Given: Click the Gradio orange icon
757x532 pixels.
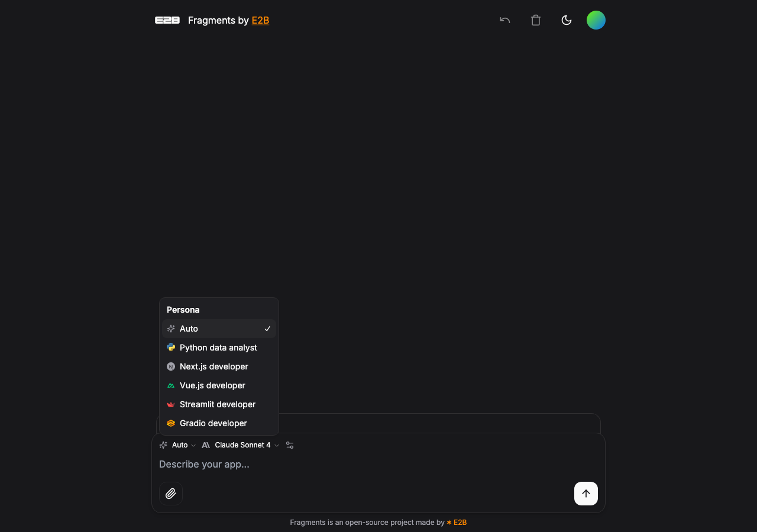Looking at the screenshot, I should tap(171, 423).
